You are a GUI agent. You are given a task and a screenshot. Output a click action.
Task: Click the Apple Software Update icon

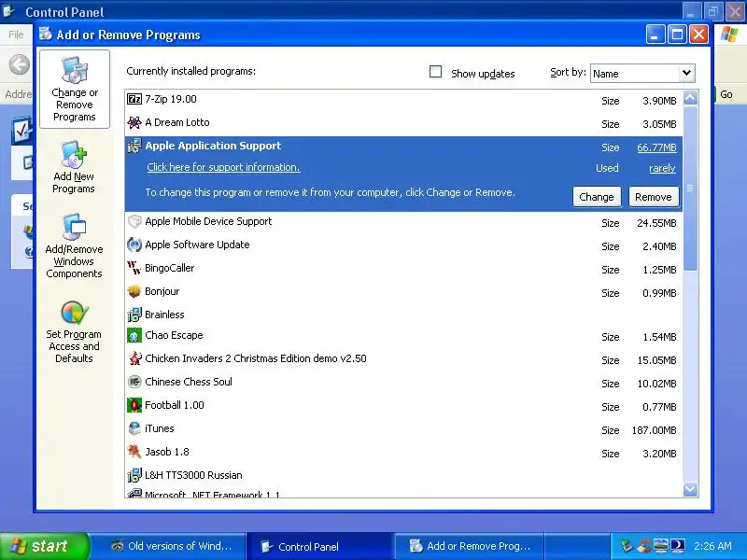[134, 245]
